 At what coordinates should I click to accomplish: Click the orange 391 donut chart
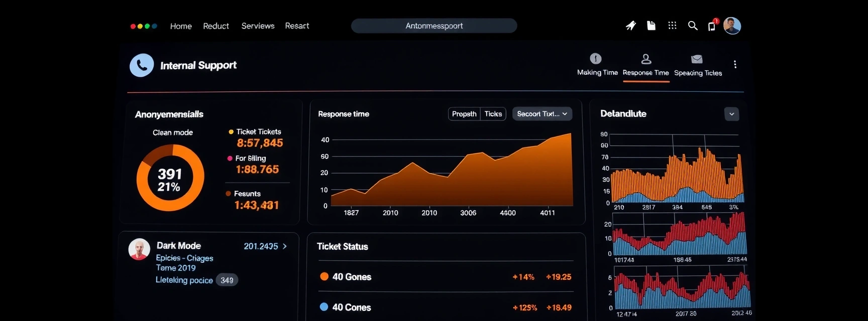(170, 177)
